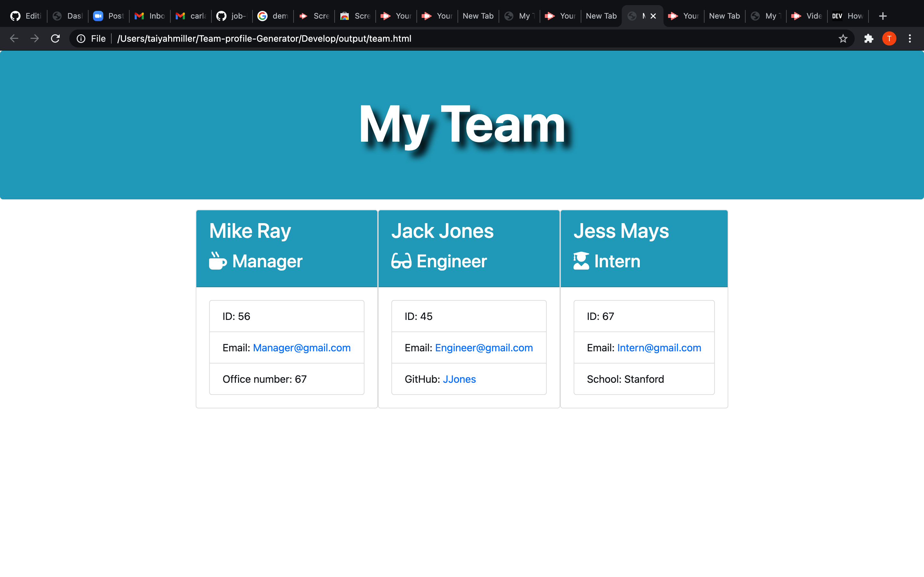Open the JJones GitHub link
Viewport: 924px width, 577px height.
click(x=459, y=379)
